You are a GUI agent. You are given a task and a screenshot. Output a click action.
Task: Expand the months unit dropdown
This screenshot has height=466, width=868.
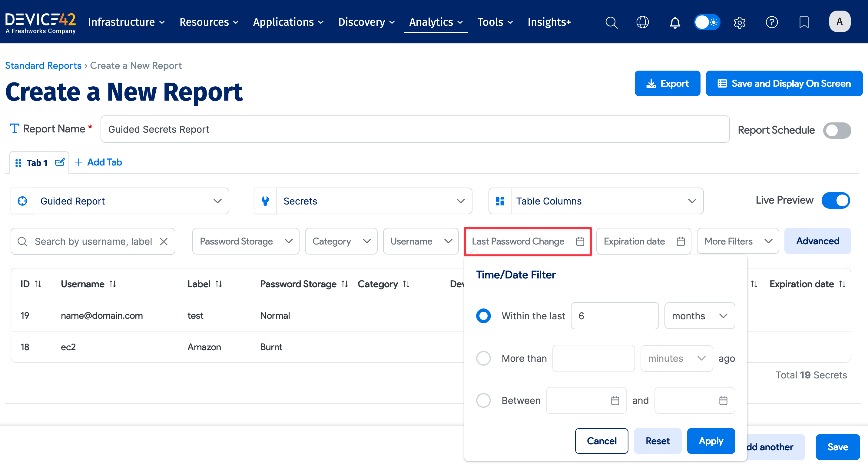point(700,316)
